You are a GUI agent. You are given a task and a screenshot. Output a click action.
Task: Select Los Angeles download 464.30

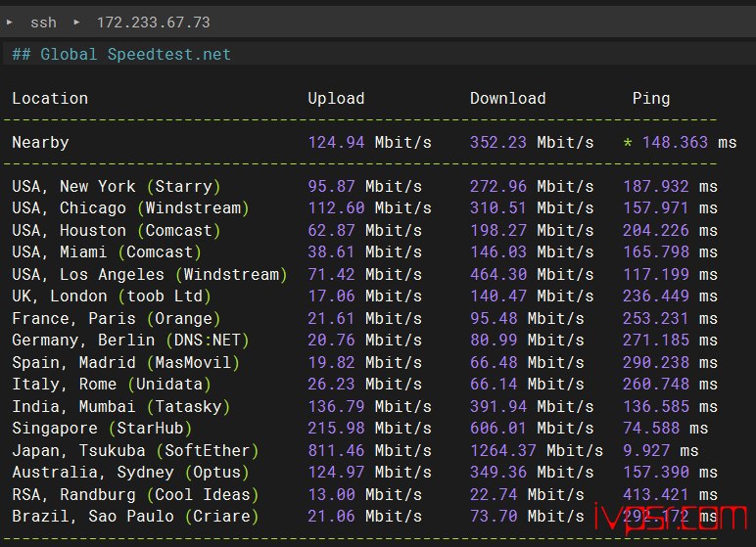pyautogui.click(x=498, y=275)
